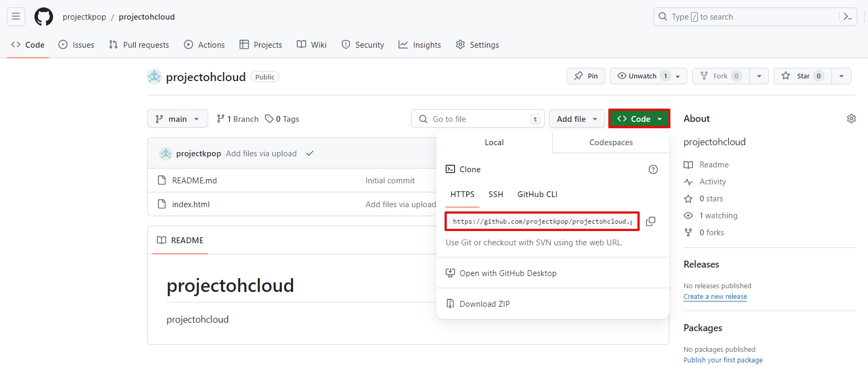Open the Add file dropdown
The height and width of the screenshot is (373, 868).
point(577,119)
